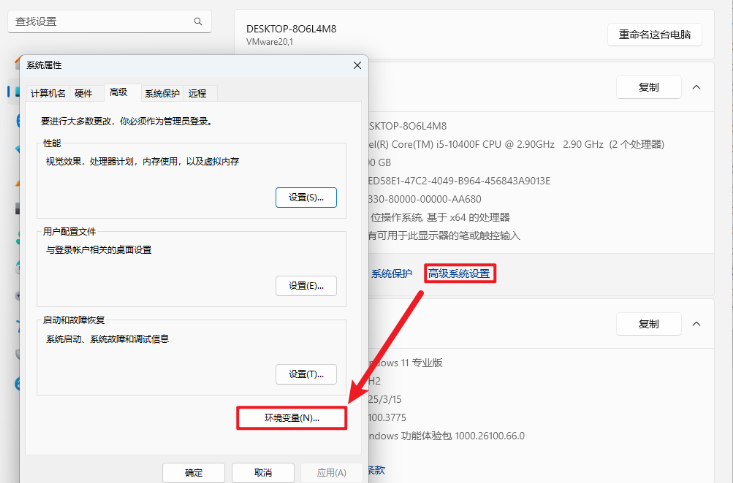This screenshot has width=733, height=483.
Task: Open performance 设置(S)... button
Action: point(306,197)
